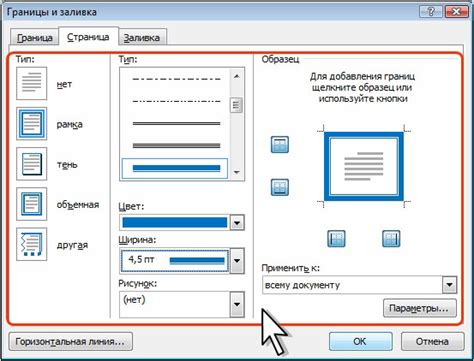Image resolution: width=474 pixels, height=361 pixels.
Task: Close the Границы и заливка dialog
Action: pos(456,12)
